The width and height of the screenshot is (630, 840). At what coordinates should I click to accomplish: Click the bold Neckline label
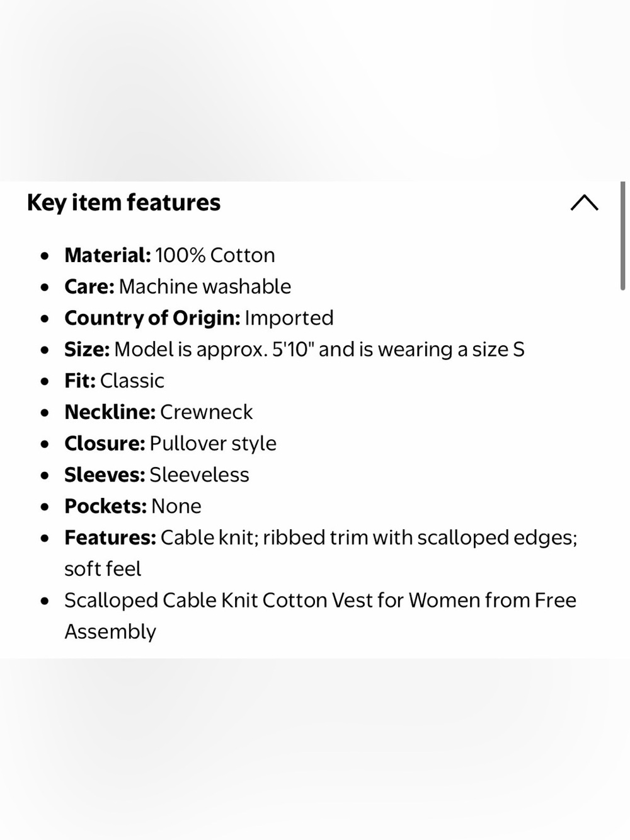point(110,412)
